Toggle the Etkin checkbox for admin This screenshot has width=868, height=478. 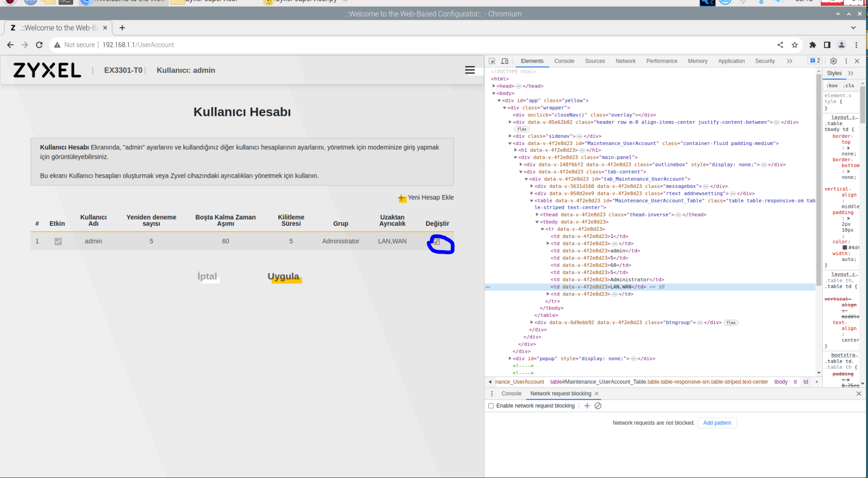pyautogui.click(x=58, y=241)
